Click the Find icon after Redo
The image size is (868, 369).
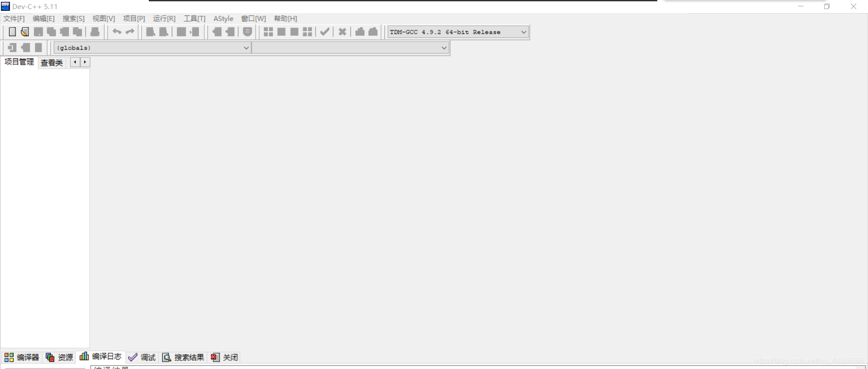coord(151,32)
